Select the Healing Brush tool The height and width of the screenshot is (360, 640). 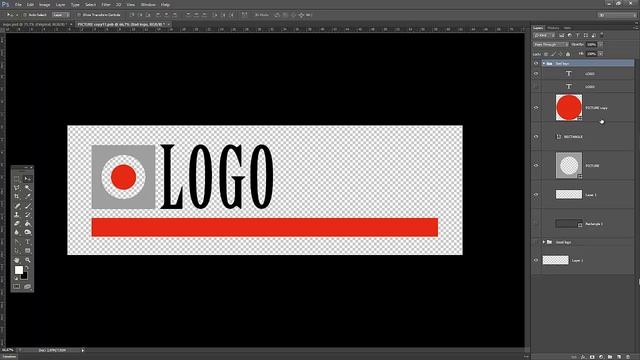coord(17,206)
